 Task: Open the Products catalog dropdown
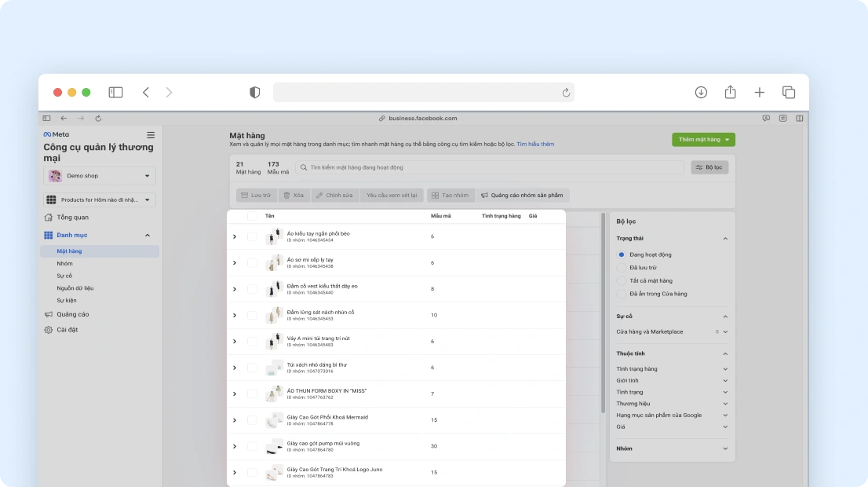tap(100, 200)
